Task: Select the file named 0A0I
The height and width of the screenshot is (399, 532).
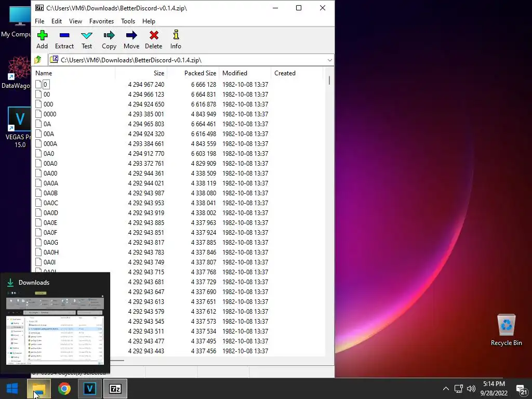Action: [49, 262]
